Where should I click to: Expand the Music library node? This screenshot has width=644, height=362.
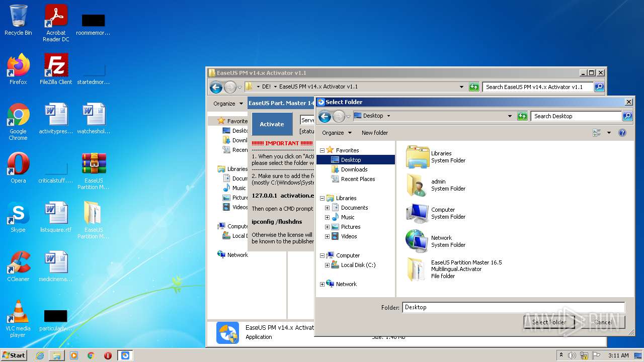click(327, 217)
